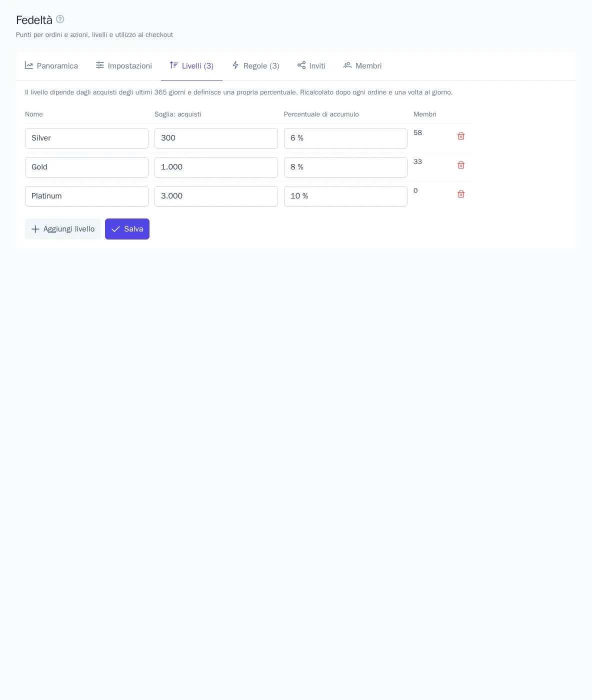
Task: Click the Aggiungi livello button
Action: point(63,229)
